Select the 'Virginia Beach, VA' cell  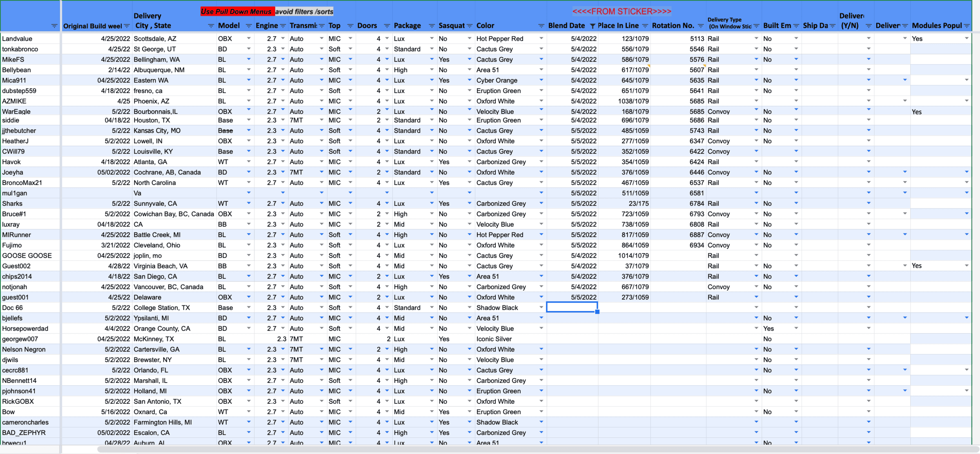pyautogui.click(x=174, y=266)
